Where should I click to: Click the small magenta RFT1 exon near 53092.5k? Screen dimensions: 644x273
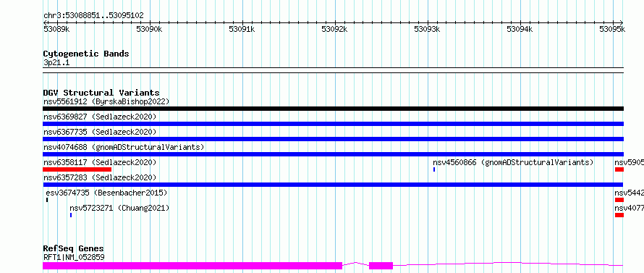coord(381,266)
